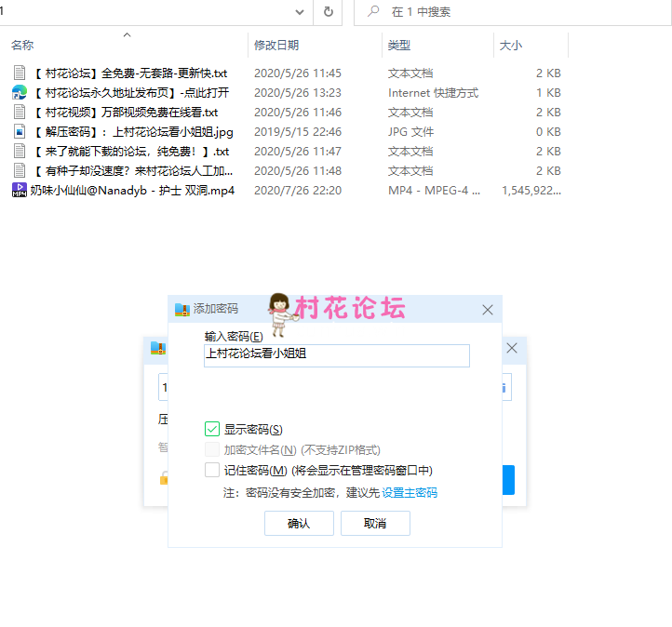Select the JPG file icon in list

19,131
